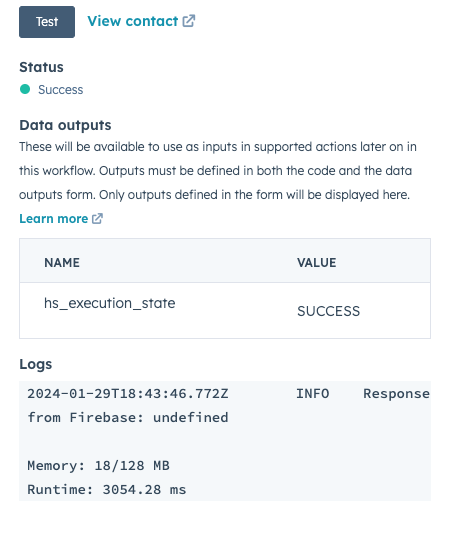Select the 'Memory: 18/128 MB' log line
Screen dimensions: 453x538
[98, 466]
